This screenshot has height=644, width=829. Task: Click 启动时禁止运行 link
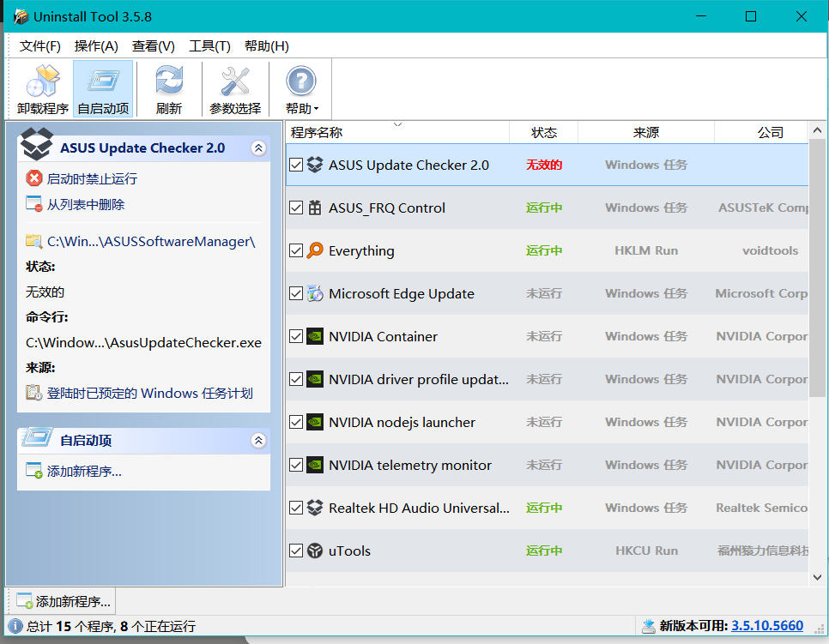[x=92, y=178]
